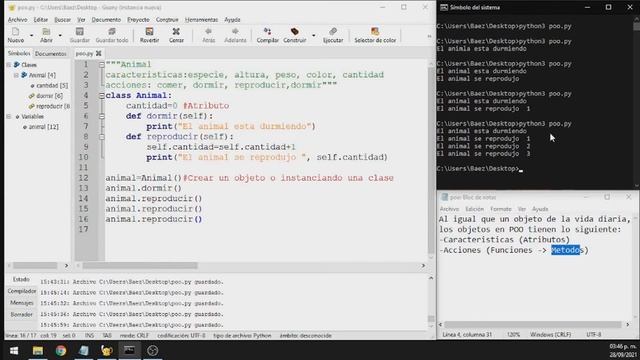Click the Adelante navigation icon
Viewport: 640px width, 360px height.
[235, 35]
